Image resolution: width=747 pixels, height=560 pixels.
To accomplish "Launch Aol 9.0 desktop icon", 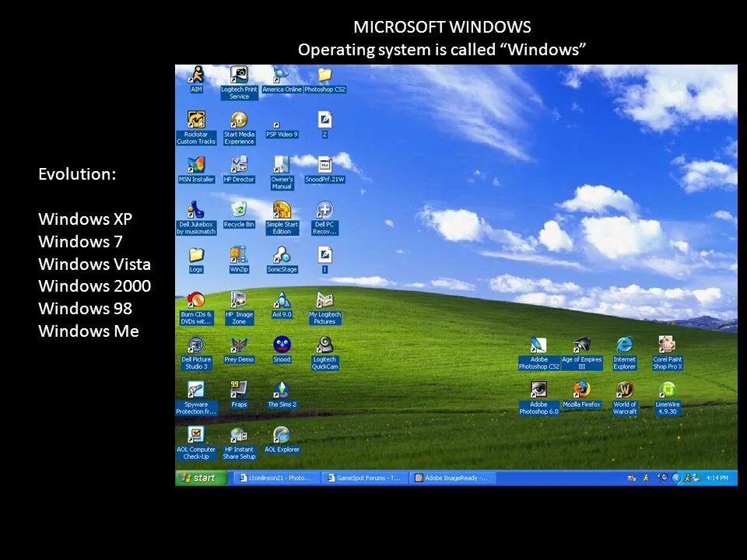I will [282, 305].
